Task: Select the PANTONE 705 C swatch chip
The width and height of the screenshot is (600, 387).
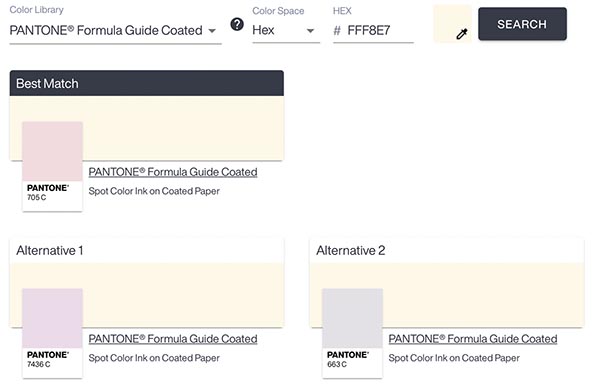Action: tap(52, 166)
